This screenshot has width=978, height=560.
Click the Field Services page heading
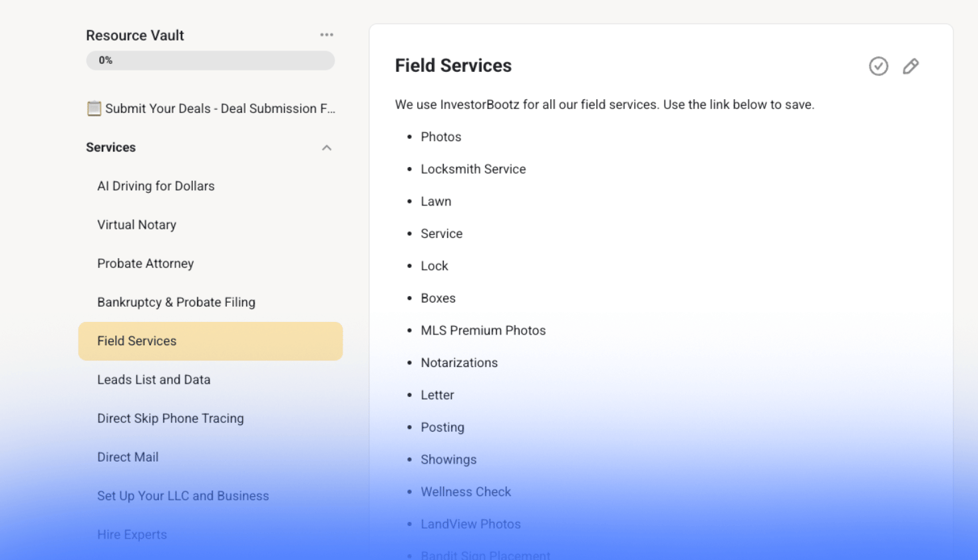pos(453,65)
